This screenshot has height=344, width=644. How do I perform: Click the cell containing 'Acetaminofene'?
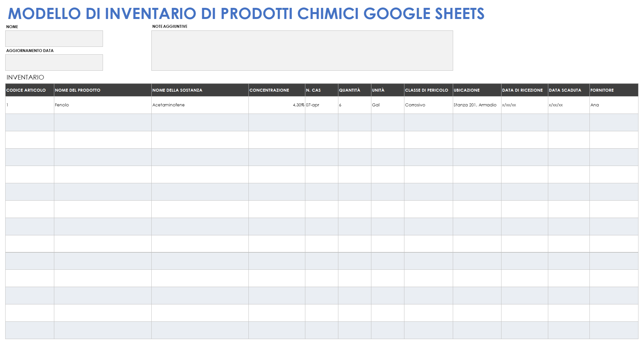pyautogui.click(x=200, y=105)
